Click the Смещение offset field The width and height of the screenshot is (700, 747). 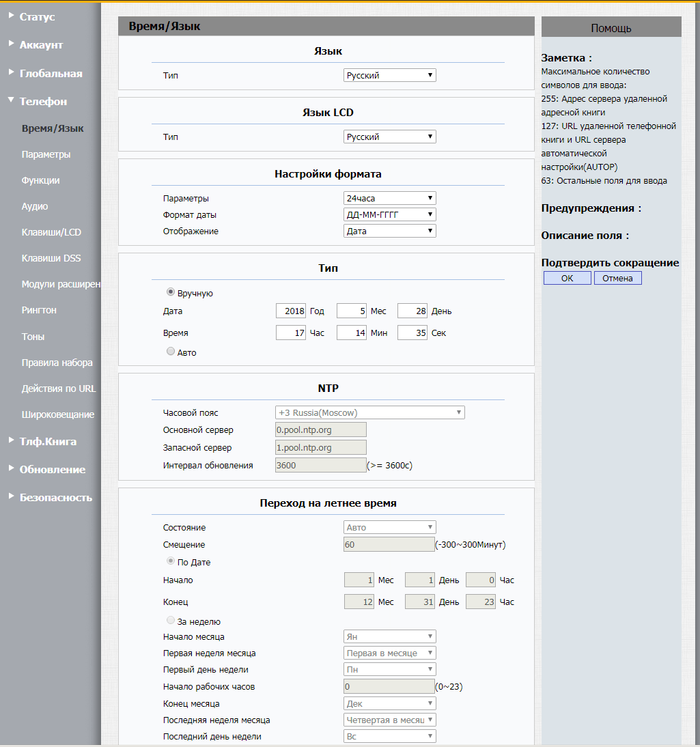click(x=389, y=544)
